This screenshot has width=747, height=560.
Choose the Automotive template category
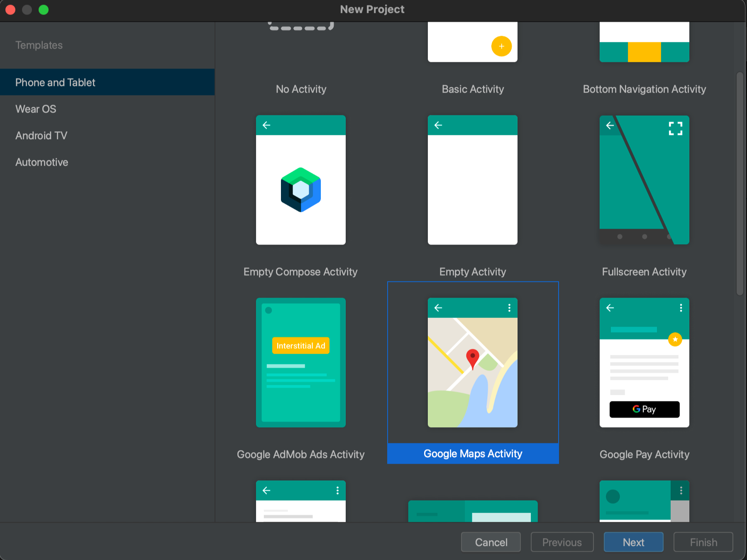click(107, 162)
